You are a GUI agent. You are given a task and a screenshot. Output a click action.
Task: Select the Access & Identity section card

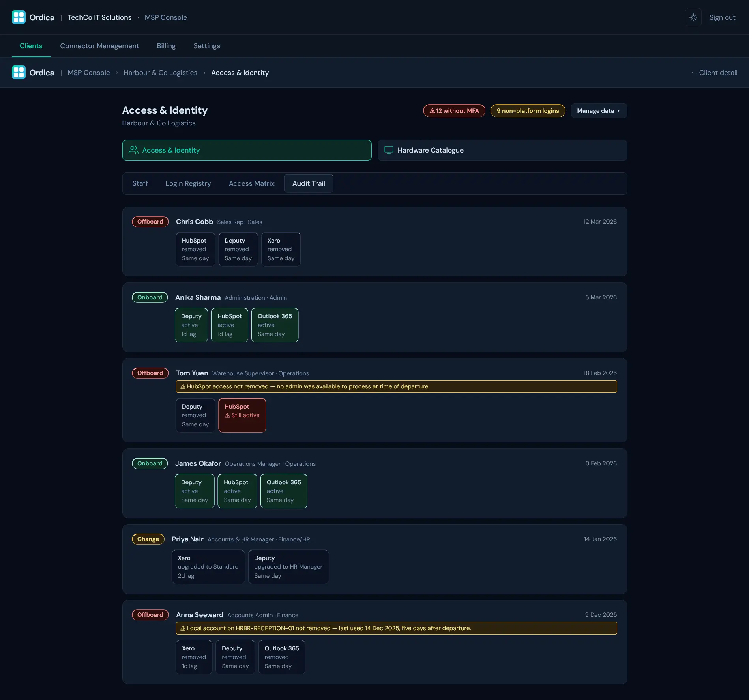[247, 150]
